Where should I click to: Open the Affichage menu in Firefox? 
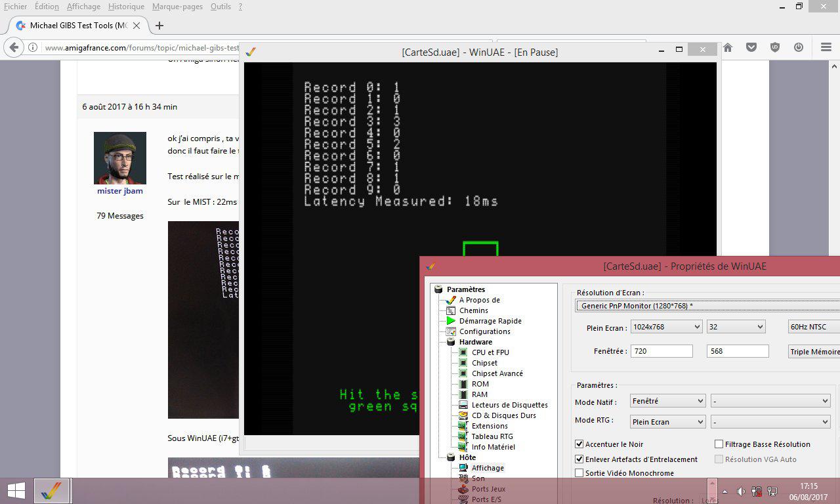point(83,7)
